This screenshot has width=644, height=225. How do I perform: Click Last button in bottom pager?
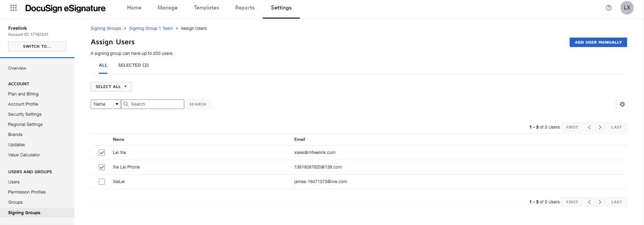617,202
